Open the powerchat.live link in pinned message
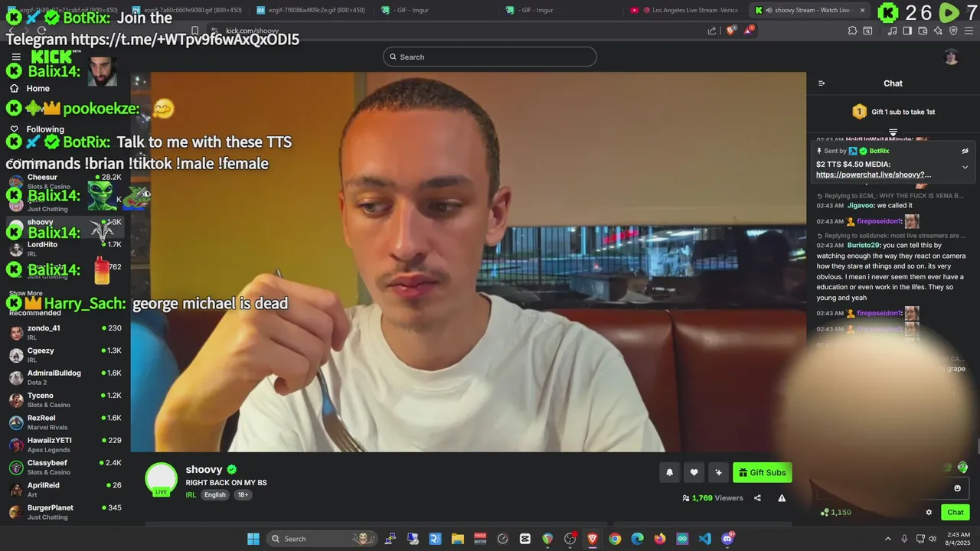Viewport: 980px width, 551px height. [x=874, y=174]
